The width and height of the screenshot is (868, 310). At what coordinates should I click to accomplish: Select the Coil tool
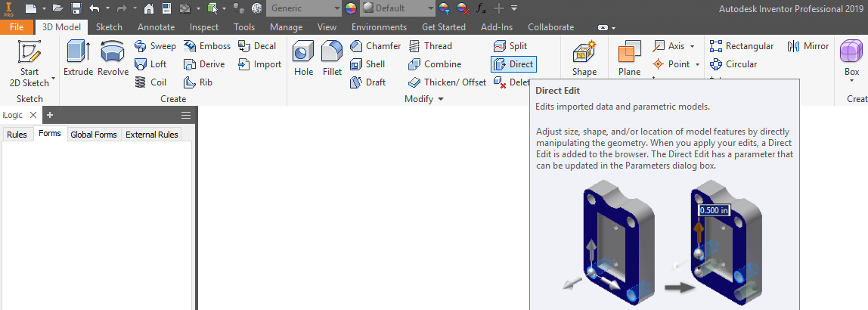(x=150, y=82)
